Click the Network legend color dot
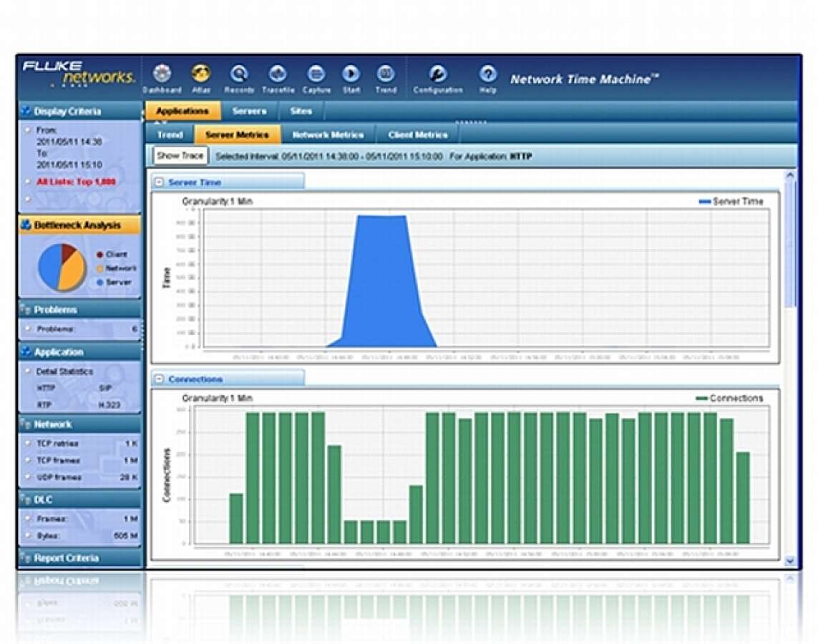 tap(99, 268)
